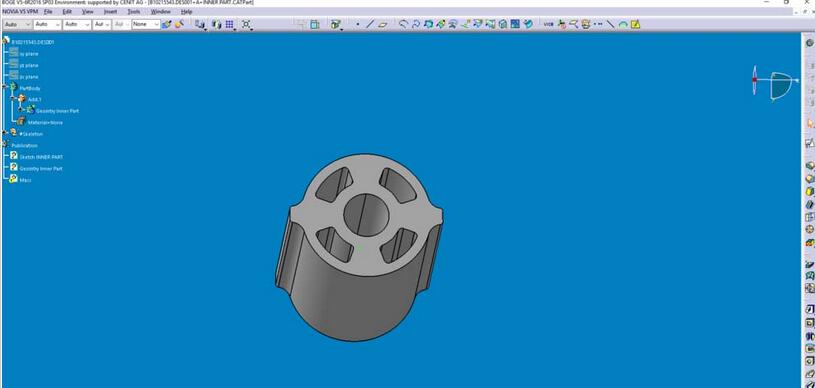This screenshot has height=388, width=815.
Task: Click the Paintbrush format icon
Action: [x=166, y=24]
